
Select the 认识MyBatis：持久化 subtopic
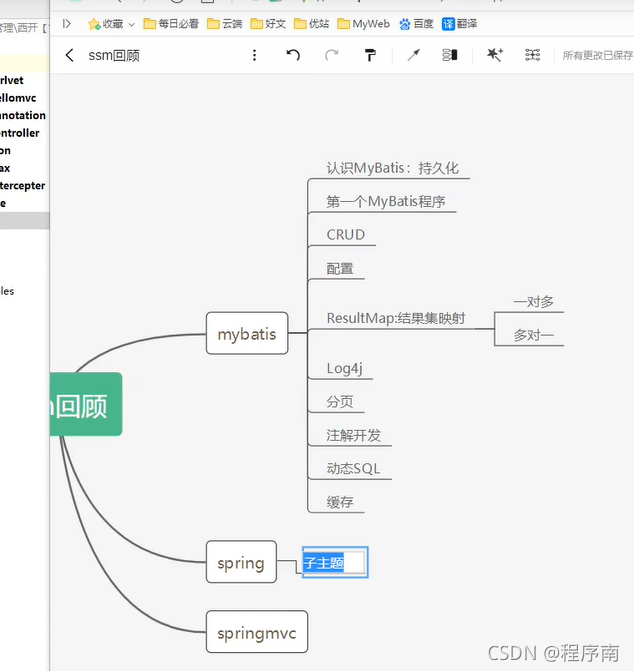coord(392,168)
